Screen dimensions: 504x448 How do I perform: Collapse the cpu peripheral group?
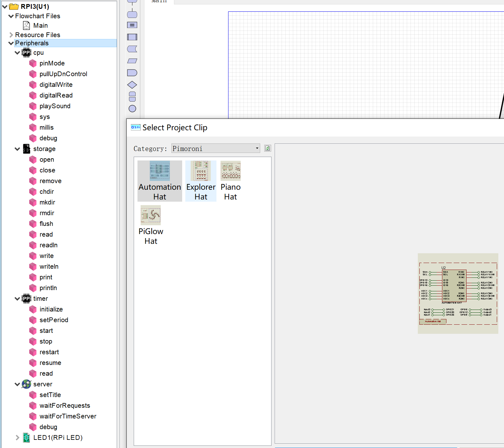(x=17, y=53)
